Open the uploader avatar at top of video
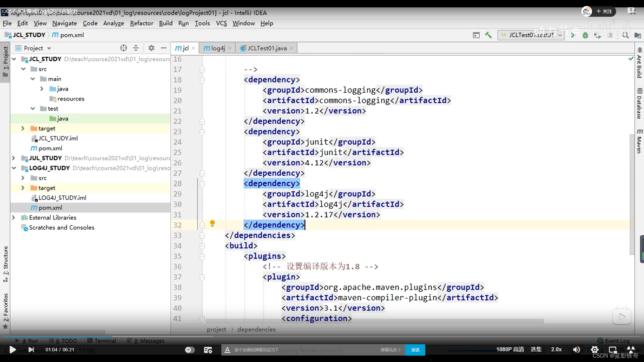 tap(586, 11)
